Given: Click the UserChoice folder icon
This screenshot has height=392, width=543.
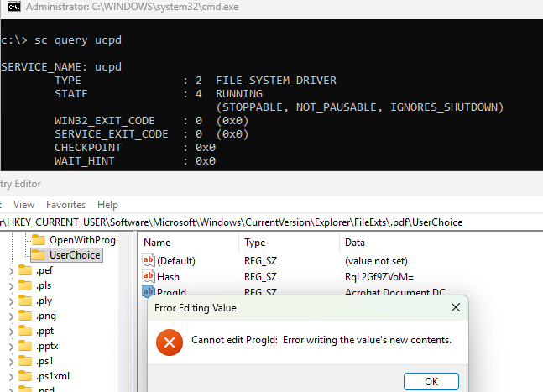Looking at the screenshot, I should (39, 255).
